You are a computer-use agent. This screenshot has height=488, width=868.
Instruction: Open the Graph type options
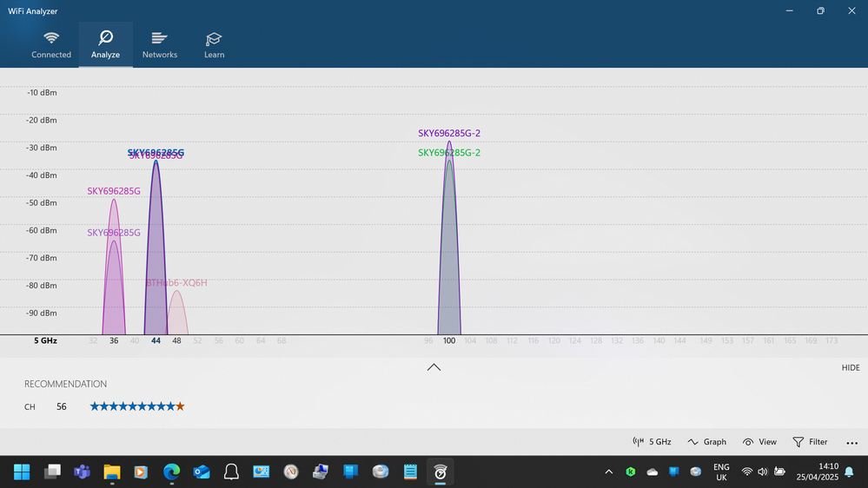click(x=706, y=442)
